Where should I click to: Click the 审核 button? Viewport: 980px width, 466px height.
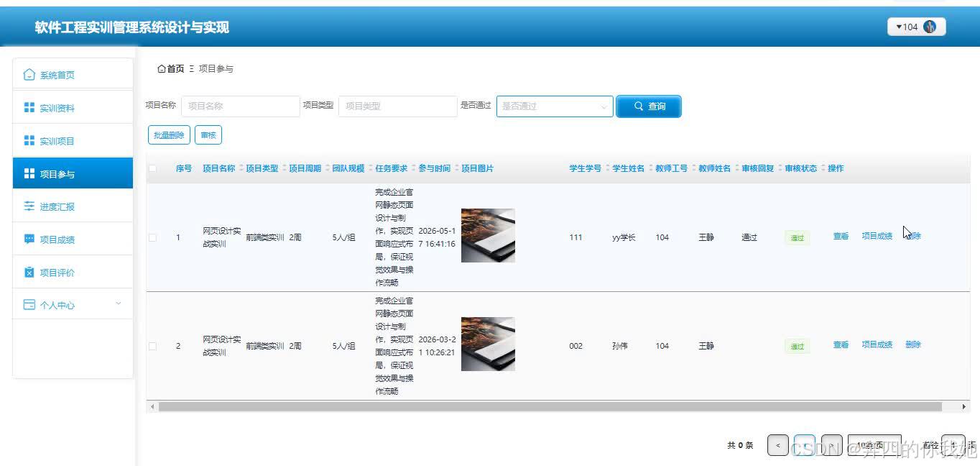click(x=208, y=135)
